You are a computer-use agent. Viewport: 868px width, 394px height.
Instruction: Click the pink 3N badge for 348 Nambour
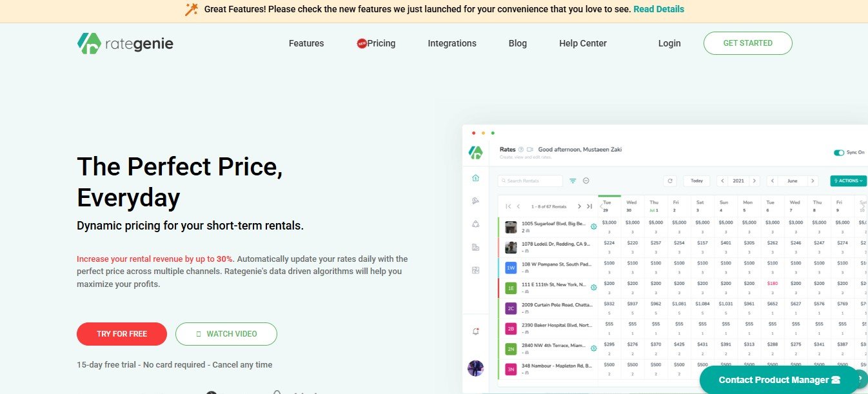[x=511, y=369]
